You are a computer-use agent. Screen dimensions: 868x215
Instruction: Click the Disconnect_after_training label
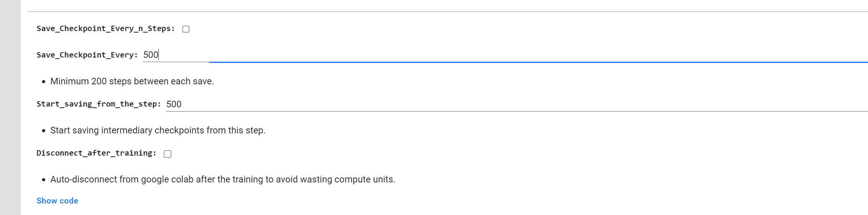point(96,153)
